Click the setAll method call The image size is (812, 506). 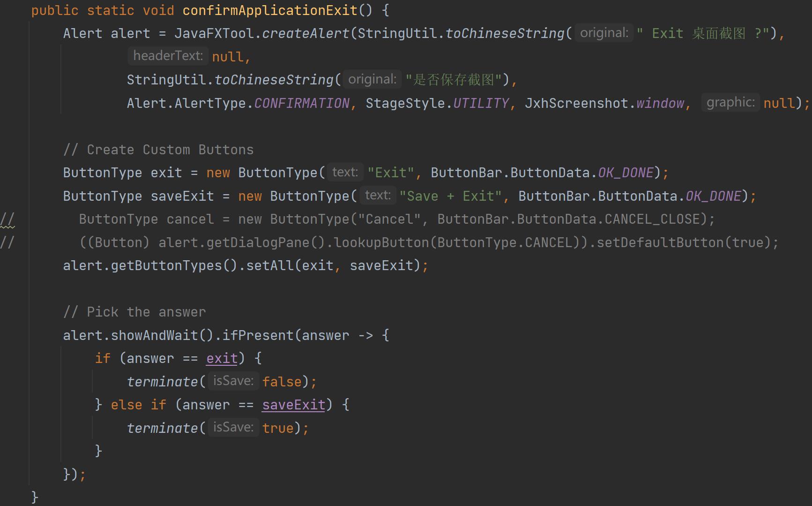coord(269,265)
